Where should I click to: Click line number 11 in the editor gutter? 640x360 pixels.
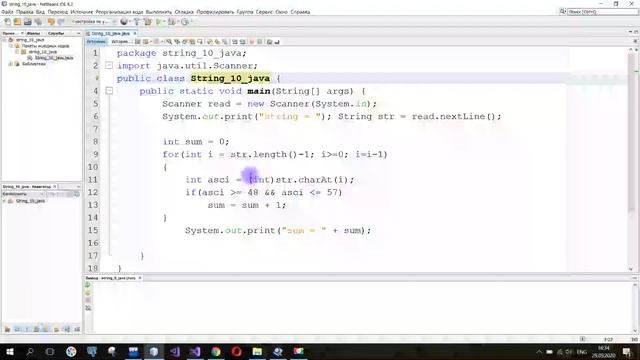(x=93, y=180)
